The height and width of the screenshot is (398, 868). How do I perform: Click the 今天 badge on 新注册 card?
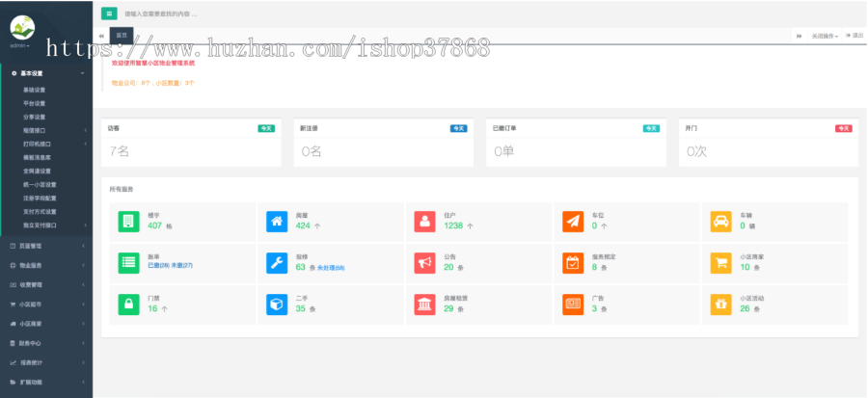[458, 128]
